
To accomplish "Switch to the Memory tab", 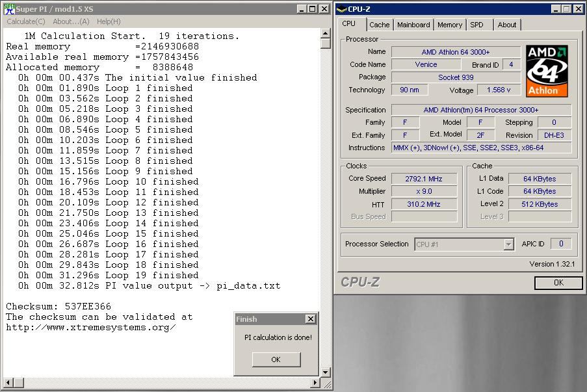I will pos(450,25).
